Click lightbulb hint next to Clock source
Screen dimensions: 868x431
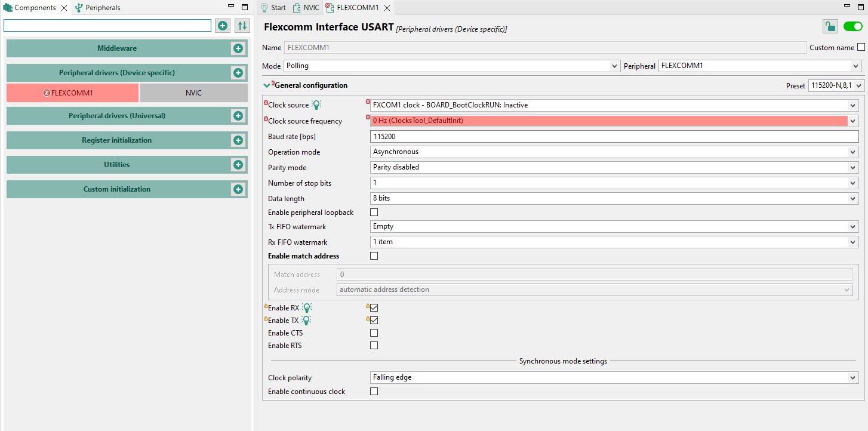click(316, 105)
